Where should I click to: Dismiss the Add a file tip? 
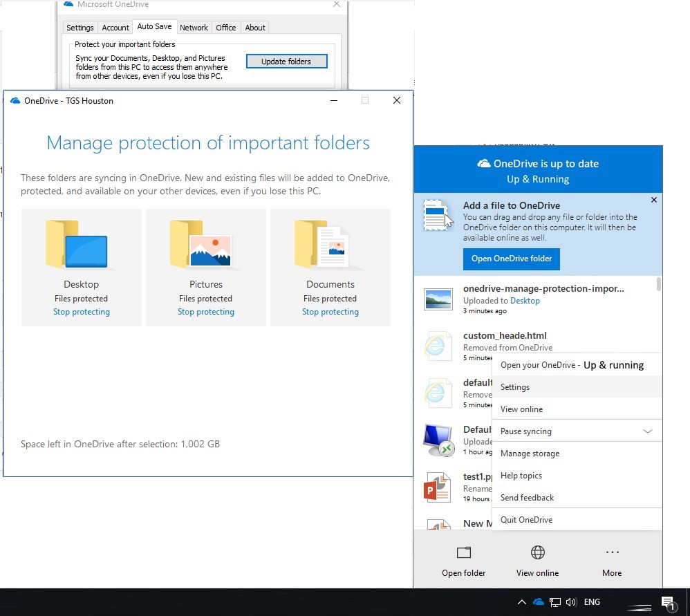[x=654, y=200]
